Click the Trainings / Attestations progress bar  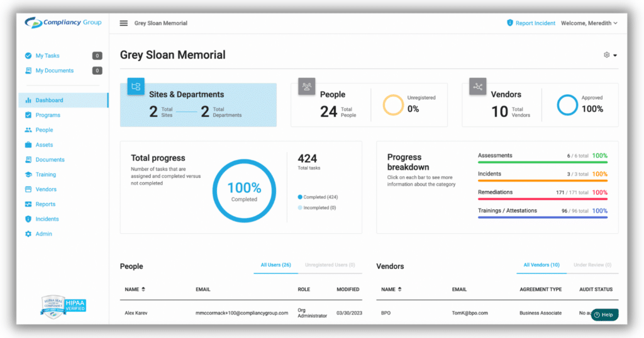pos(543,217)
